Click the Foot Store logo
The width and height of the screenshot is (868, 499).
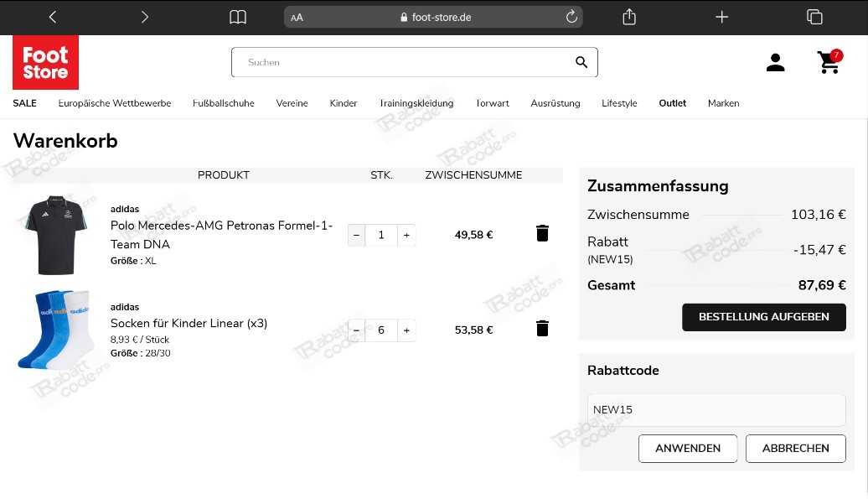tap(45, 62)
